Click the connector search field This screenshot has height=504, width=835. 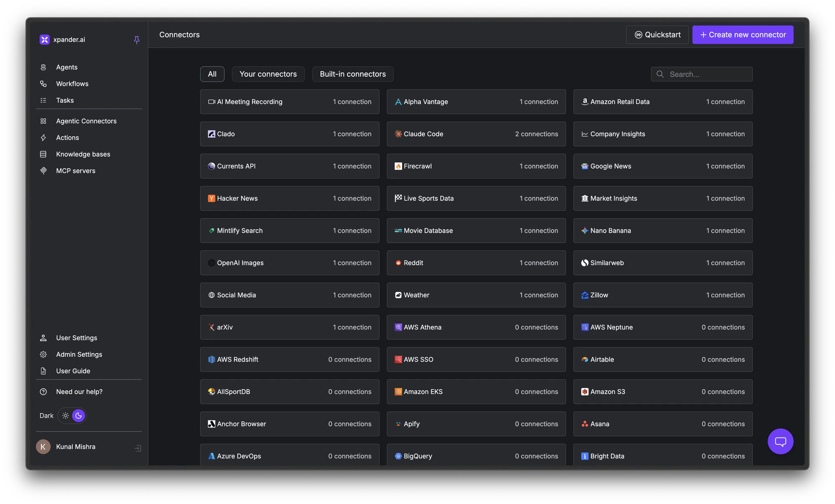pyautogui.click(x=701, y=74)
